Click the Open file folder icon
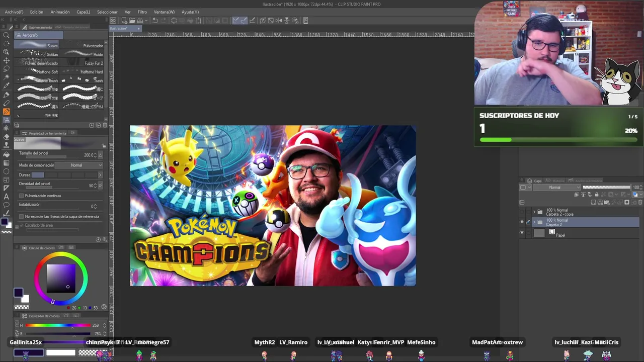This screenshot has height=362, width=644. click(x=132, y=21)
